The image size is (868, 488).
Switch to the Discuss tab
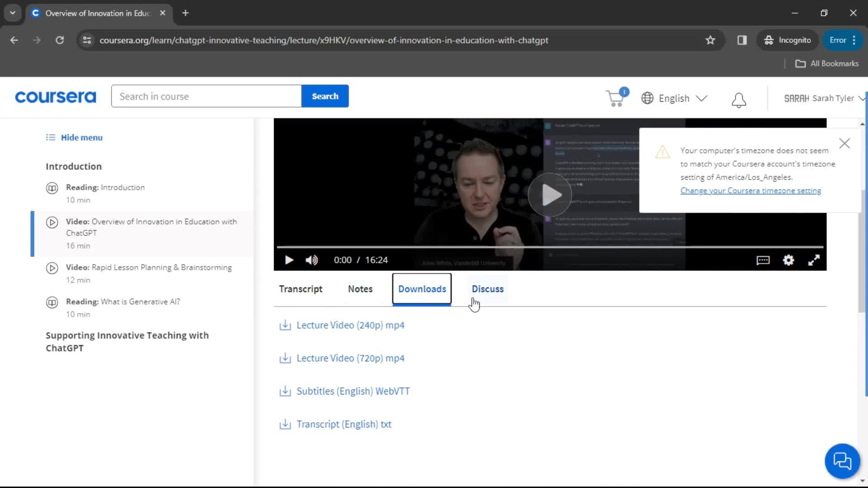click(x=488, y=288)
